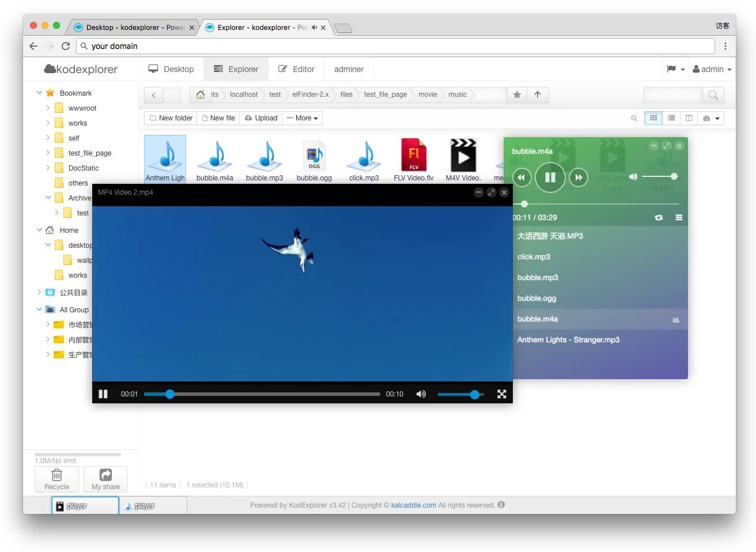Switch to video player taskbar item
756x552 pixels.
85,506
